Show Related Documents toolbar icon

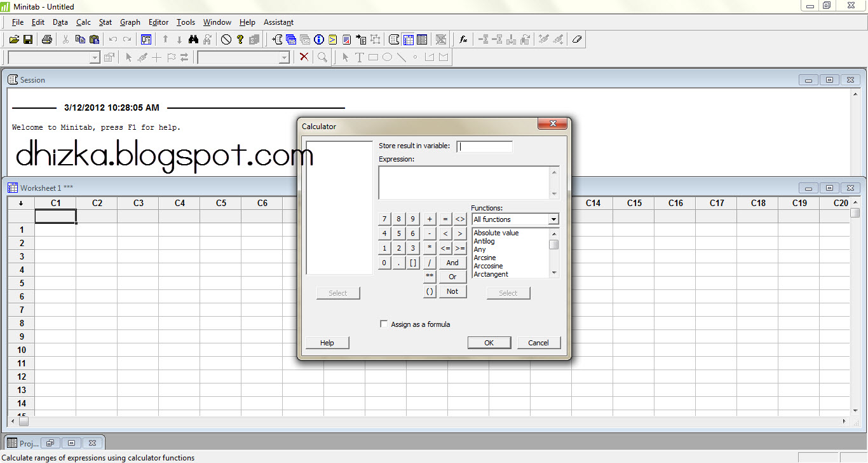pos(361,39)
